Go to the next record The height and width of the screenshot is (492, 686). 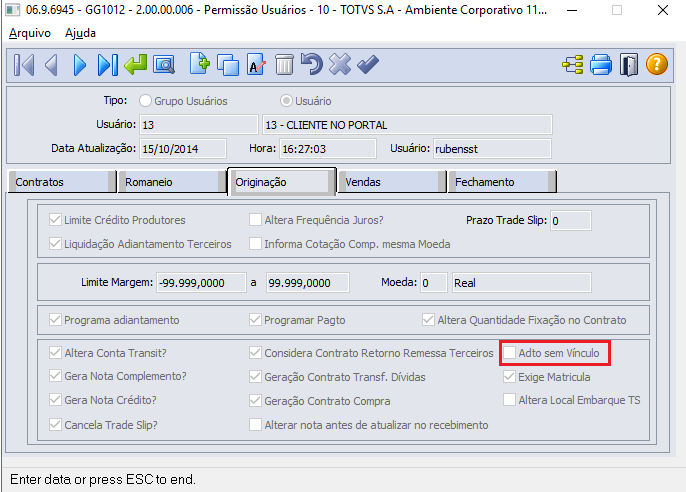click(x=80, y=65)
